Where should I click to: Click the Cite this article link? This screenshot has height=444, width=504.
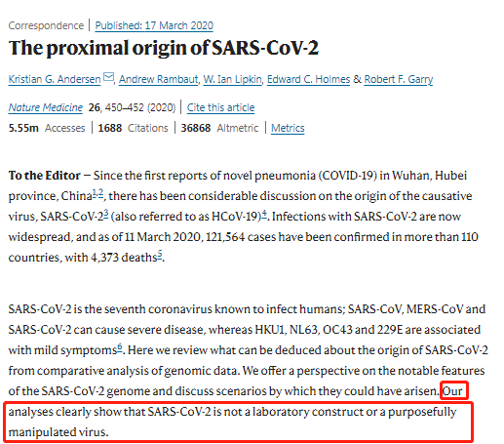click(x=220, y=107)
